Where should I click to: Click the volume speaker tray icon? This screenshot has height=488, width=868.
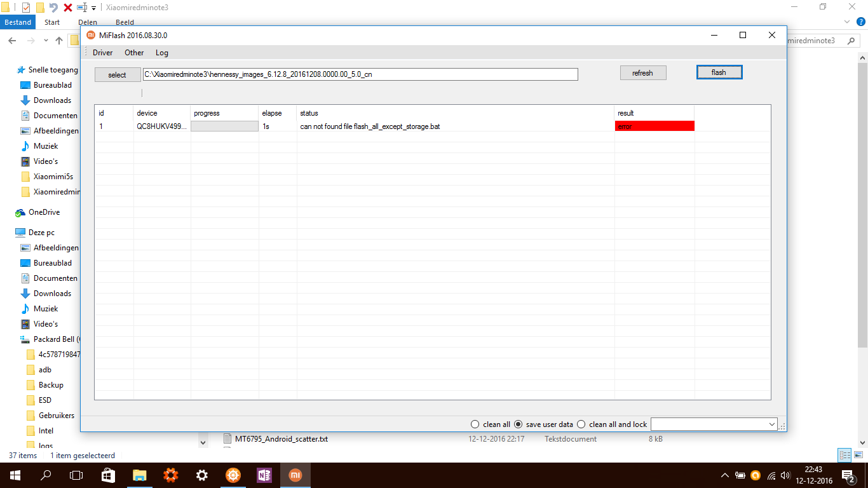785,475
